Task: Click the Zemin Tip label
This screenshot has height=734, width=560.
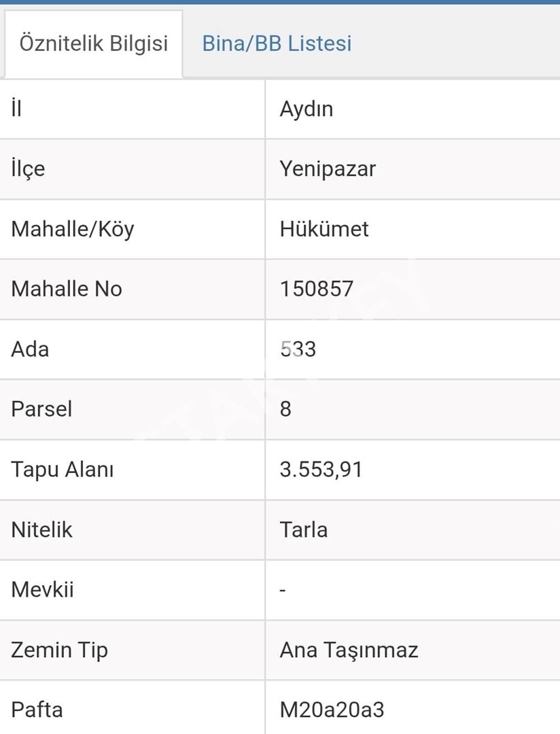Action: 59,650
